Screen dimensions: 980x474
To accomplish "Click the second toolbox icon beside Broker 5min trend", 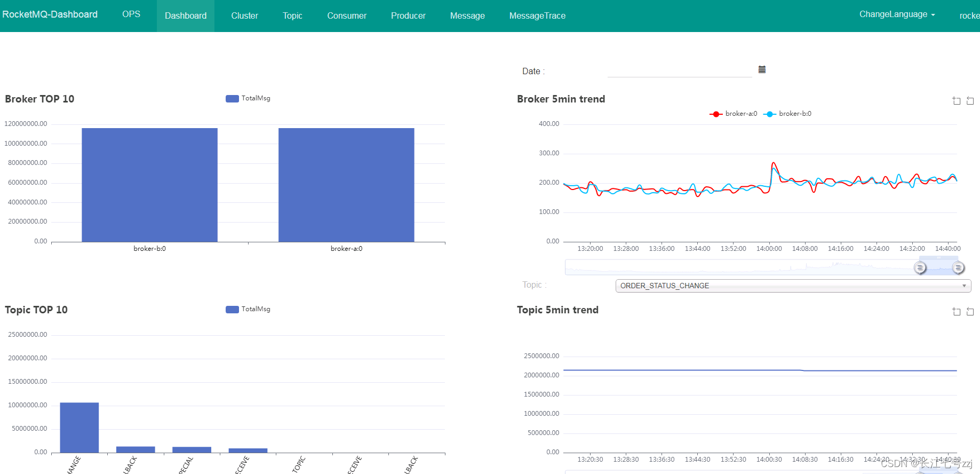I will tap(970, 101).
